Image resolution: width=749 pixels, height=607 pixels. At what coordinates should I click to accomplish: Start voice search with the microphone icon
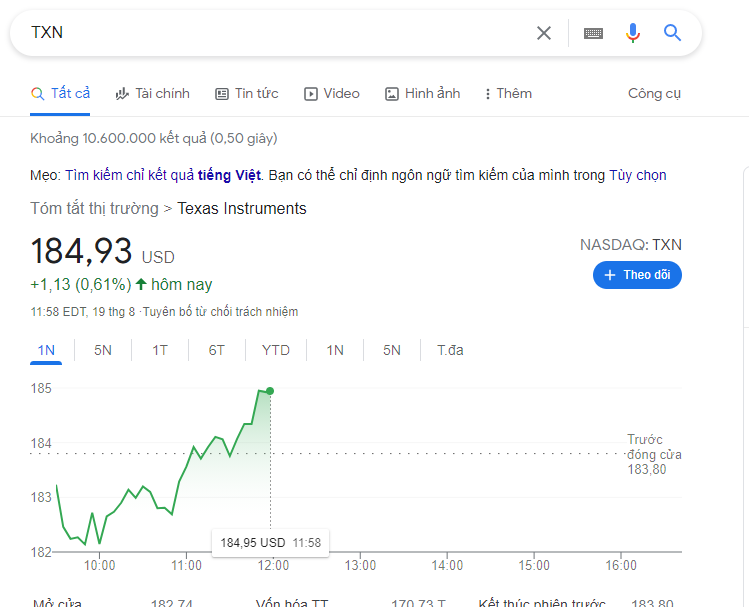pyautogui.click(x=632, y=33)
